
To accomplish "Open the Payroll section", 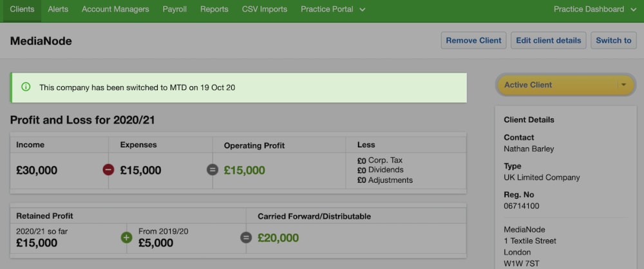I will pos(175,10).
